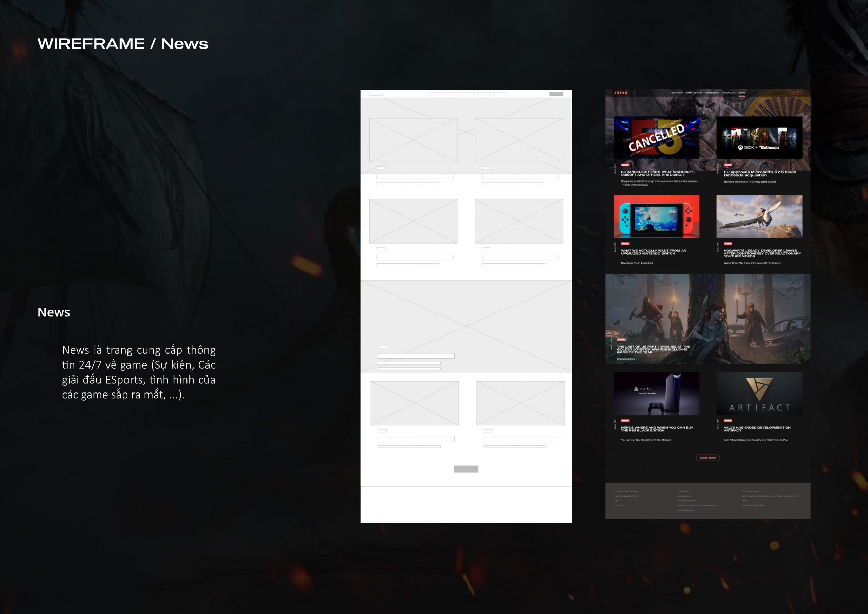Viewport: 868px width, 614px height.
Task: Click "Raw Specs Aren't Everything" subtitle
Action: (x=637, y=263)
